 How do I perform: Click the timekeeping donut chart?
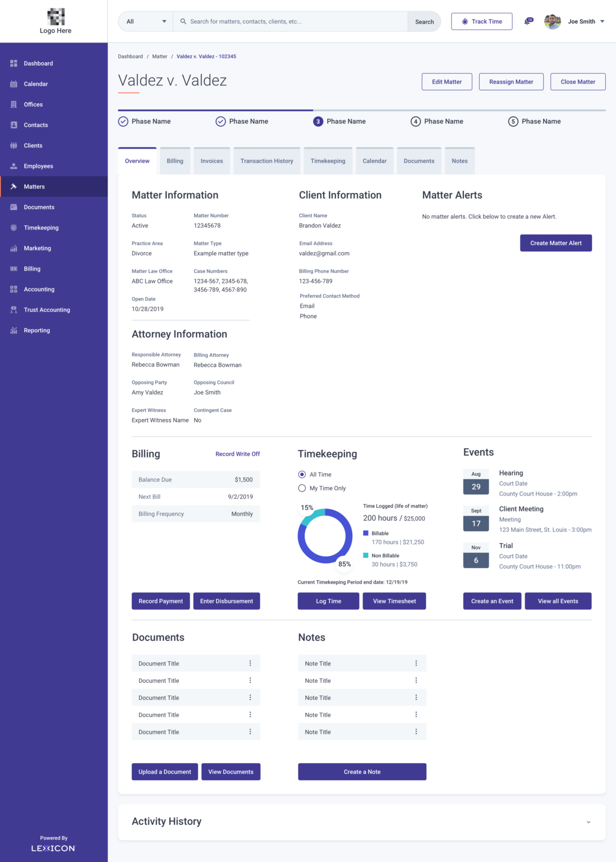[325, 536]
